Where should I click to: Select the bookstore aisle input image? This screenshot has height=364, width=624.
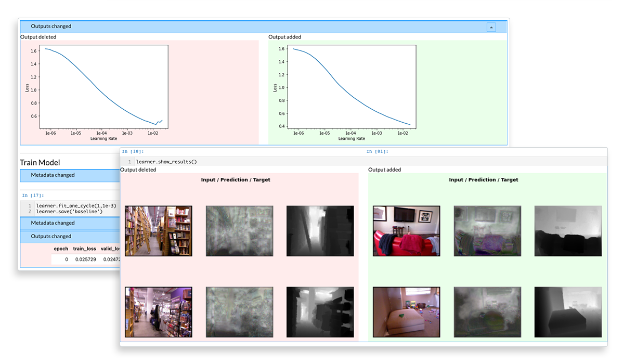[159, 231]
